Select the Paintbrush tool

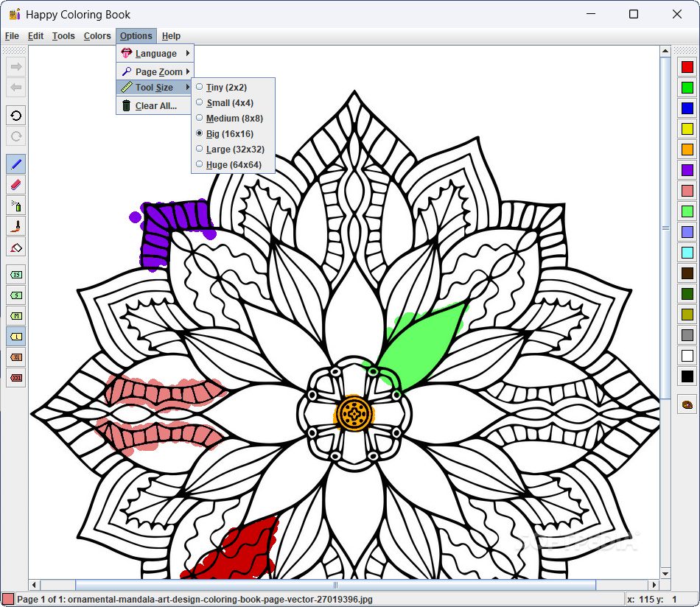point(16,226)
